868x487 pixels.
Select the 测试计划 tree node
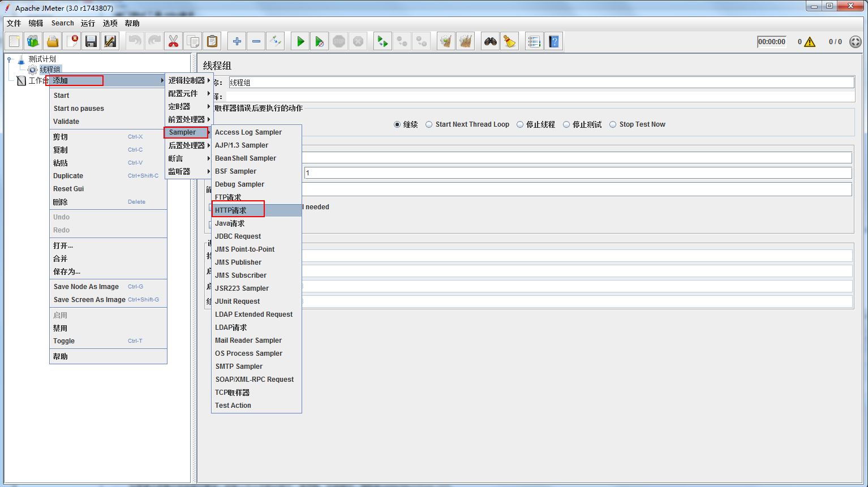pos(42,59)
